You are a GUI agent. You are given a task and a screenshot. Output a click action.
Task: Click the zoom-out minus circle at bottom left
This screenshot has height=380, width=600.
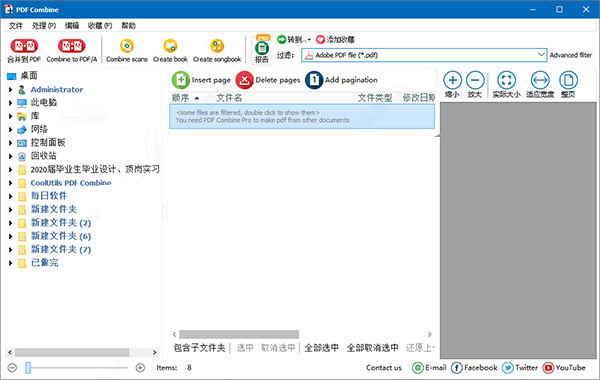(12, 368)
